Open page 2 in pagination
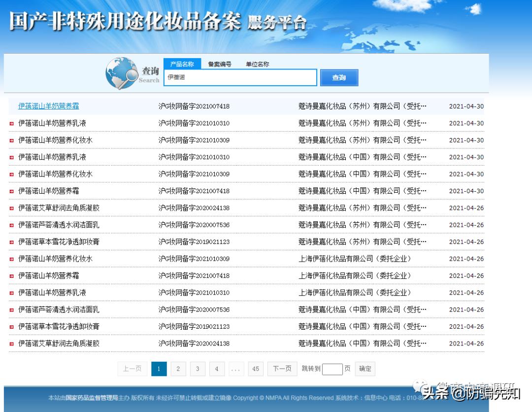Image resolution: width=532 pixels, height=412 pixels. click(178, 369)
